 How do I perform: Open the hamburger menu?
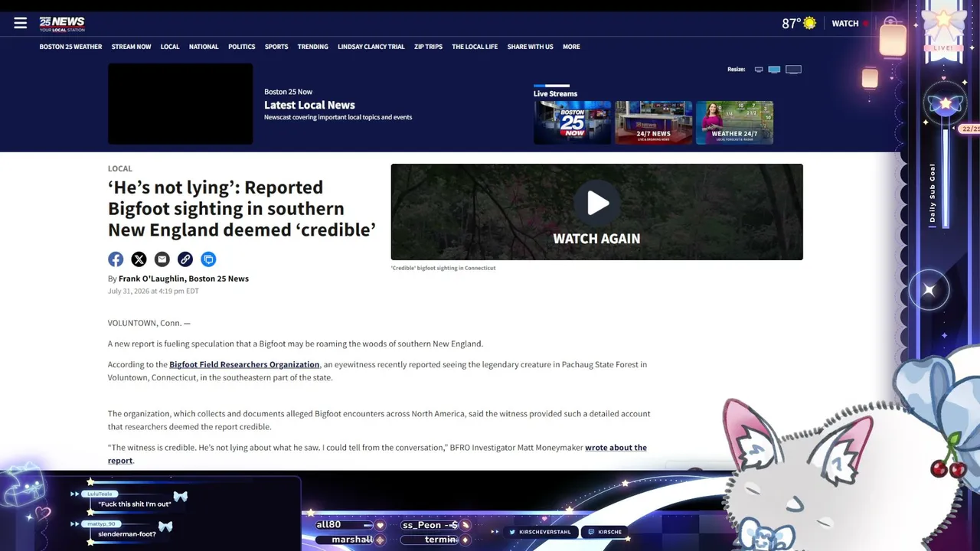pyautogui.click(x=21, y=23)
